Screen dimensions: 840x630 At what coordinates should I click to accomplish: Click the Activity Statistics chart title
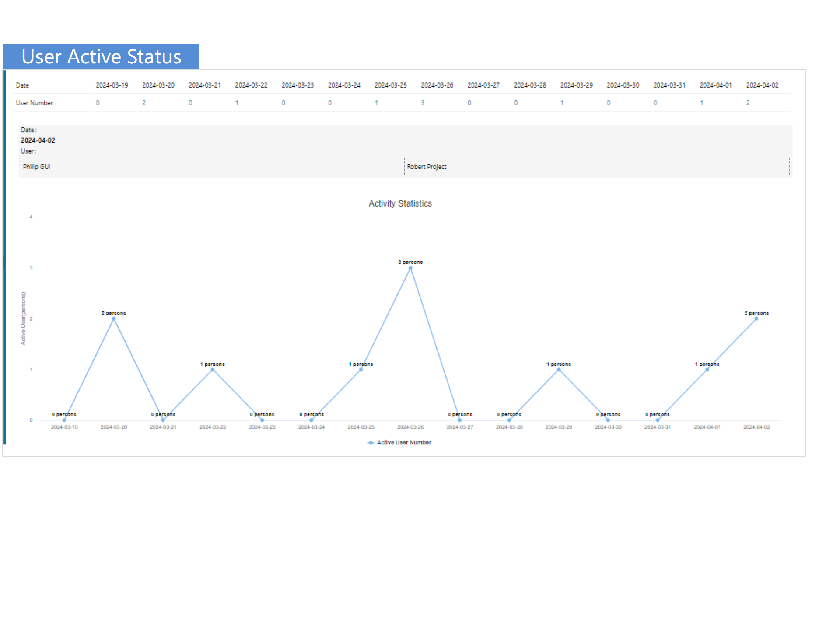pyautogui.click(x=400, y=203)
